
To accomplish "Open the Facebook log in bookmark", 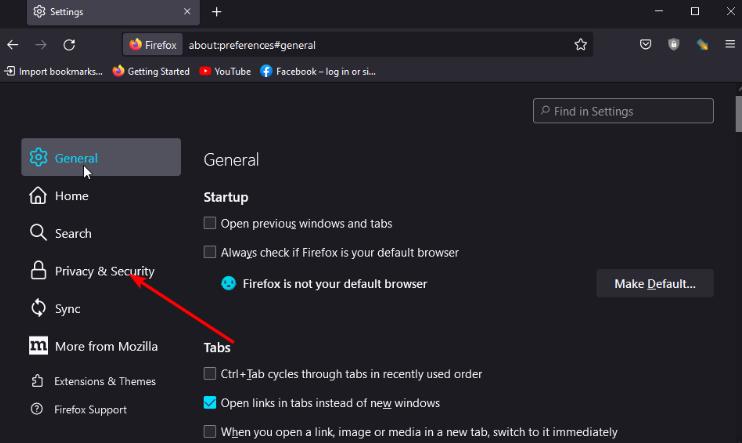I will (x=318, y=71).
